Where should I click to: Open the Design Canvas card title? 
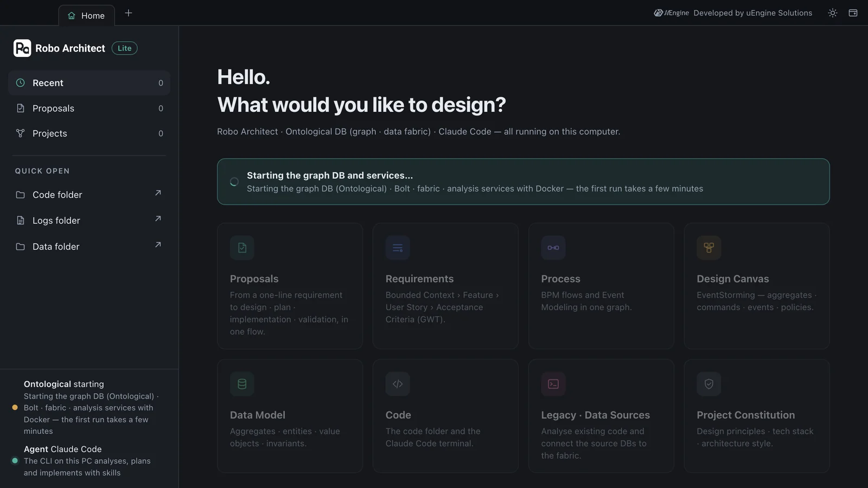732,279
